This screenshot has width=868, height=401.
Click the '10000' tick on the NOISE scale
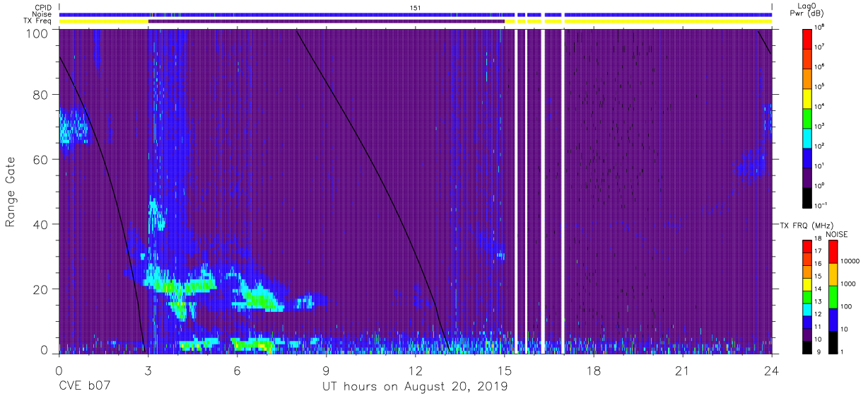point(850,261)
